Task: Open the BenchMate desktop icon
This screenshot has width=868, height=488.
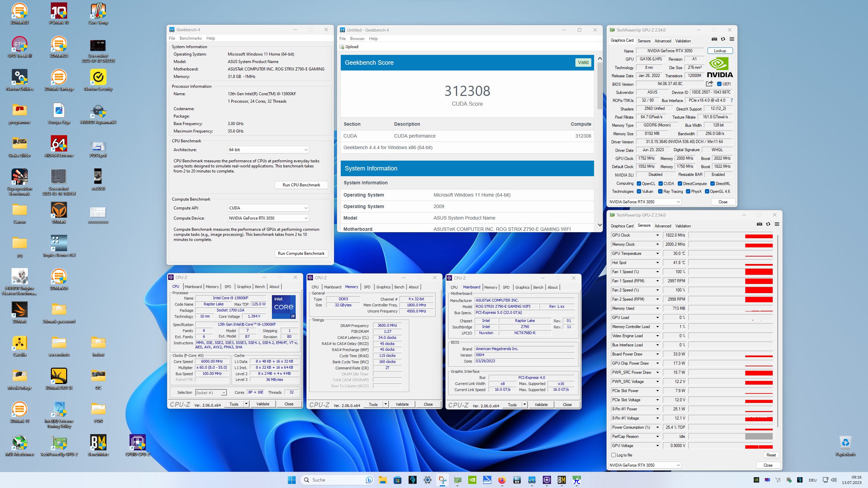Action: tap(98, 445)
